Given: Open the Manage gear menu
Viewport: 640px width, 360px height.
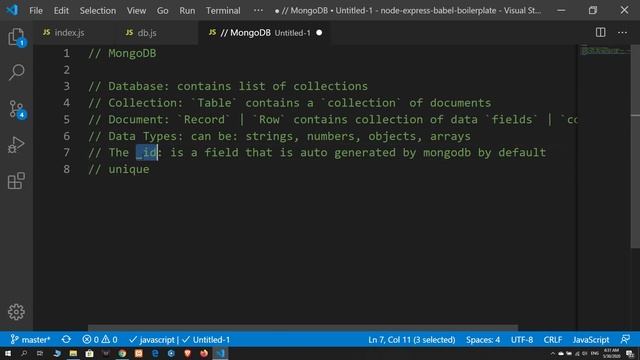Looking at the screenshot, I should coord(16,312).
